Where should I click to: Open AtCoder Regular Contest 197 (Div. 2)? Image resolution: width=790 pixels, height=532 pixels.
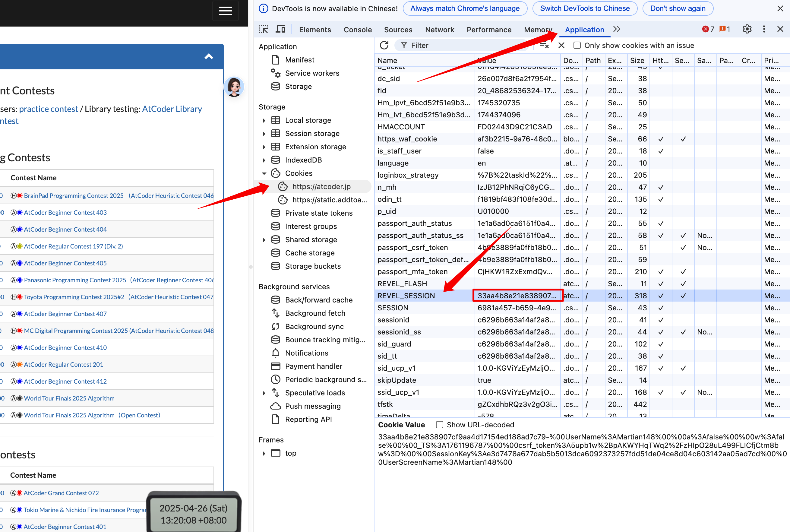coord(73,246)
